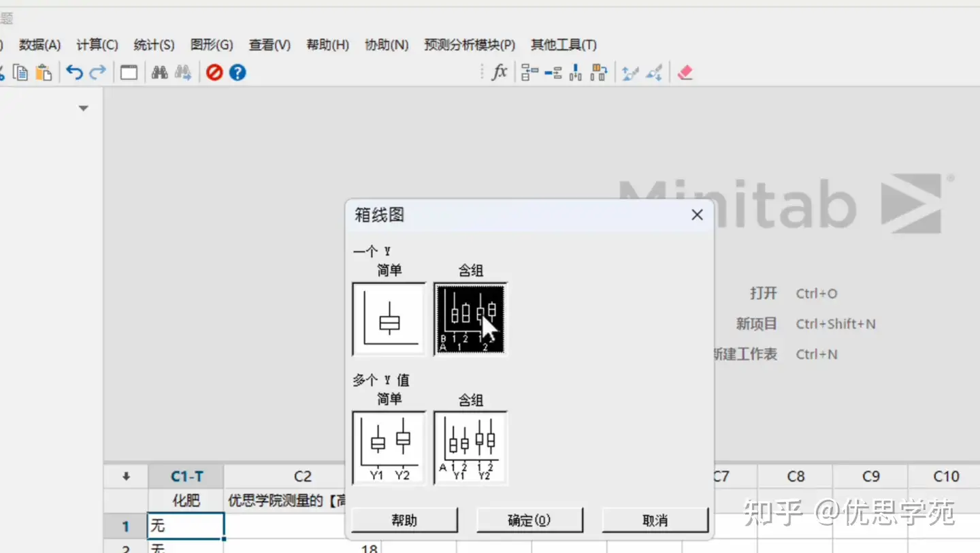Click the undo arrow icon

[x=74, y=72]
